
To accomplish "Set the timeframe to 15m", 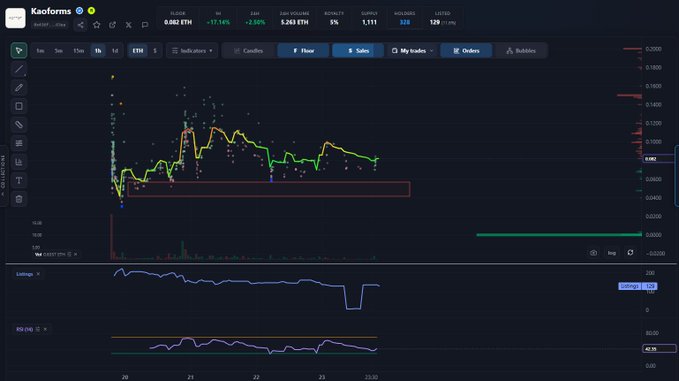I will coord(78,51).
